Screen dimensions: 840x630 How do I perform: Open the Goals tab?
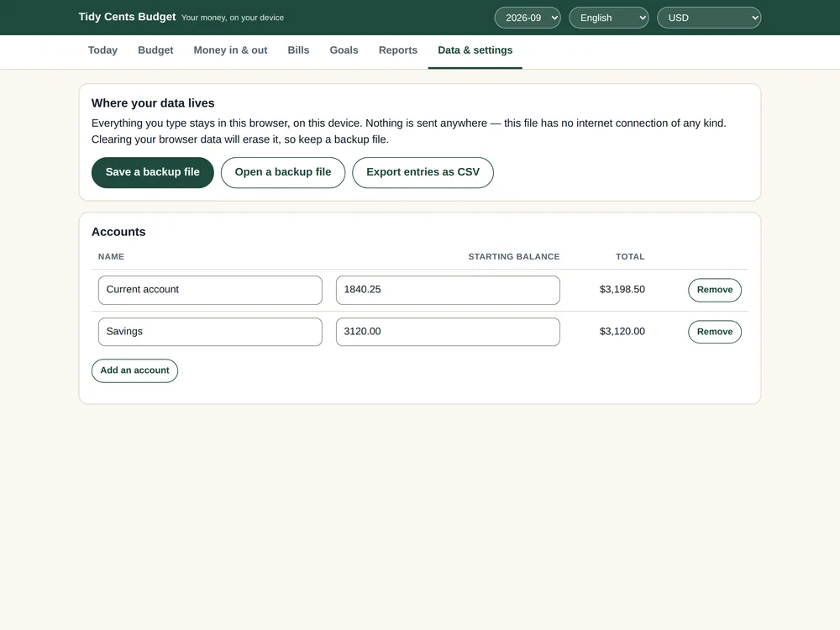(x=344, y=50)
